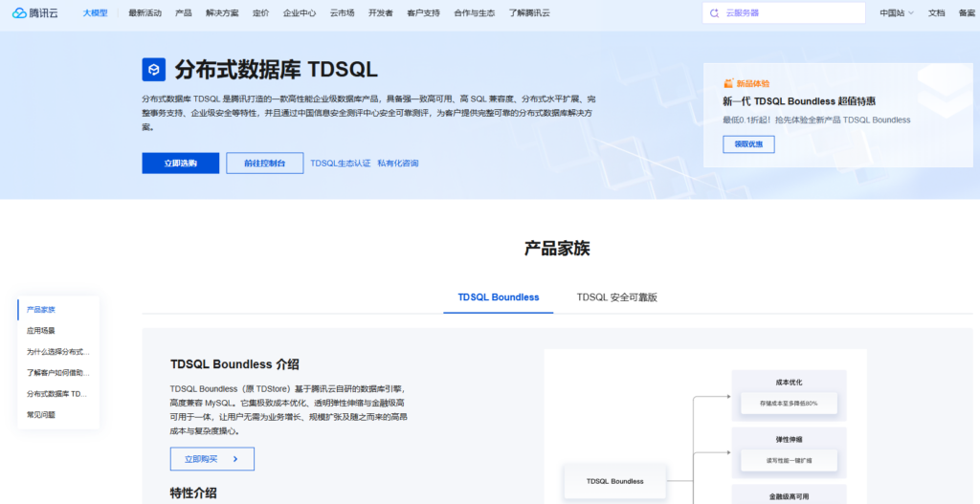Screen dimensions: 980x504
Task: Click the 成本优化 diagram heading
Action: (x=789, y=382)
